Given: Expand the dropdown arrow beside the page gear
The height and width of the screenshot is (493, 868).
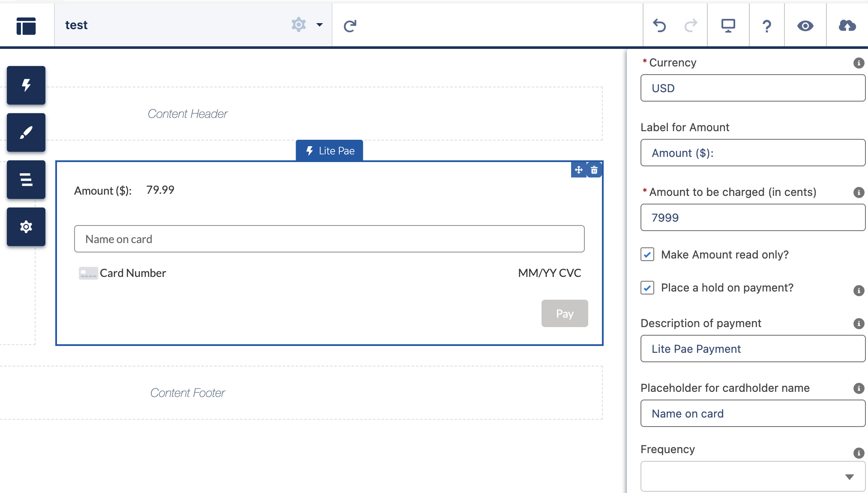Looking at the screenshot, I should [x=320, y=25].
